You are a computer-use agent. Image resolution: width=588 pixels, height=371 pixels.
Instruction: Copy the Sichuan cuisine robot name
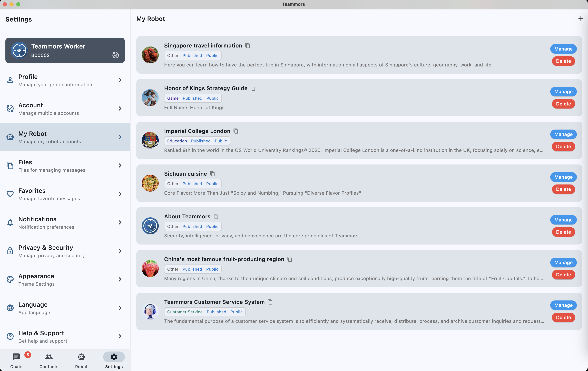tap(212, 174)
